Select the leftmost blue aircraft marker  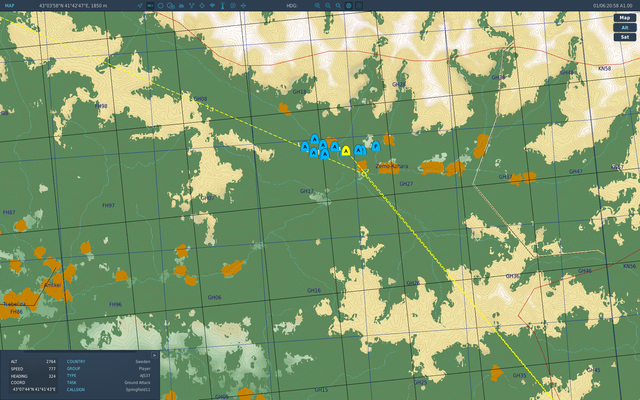(304, 147)
